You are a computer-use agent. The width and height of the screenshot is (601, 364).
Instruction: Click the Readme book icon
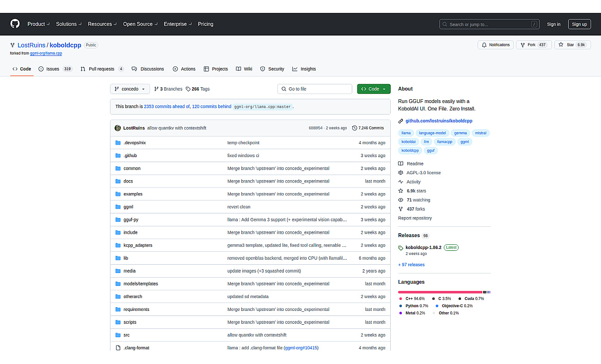click(401, 164)
